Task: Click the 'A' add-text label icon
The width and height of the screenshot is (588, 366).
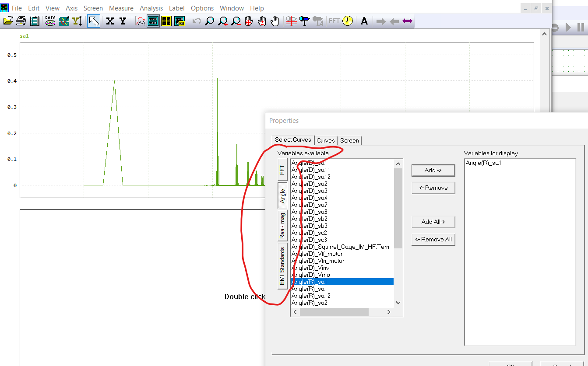Action: point(364,21)
